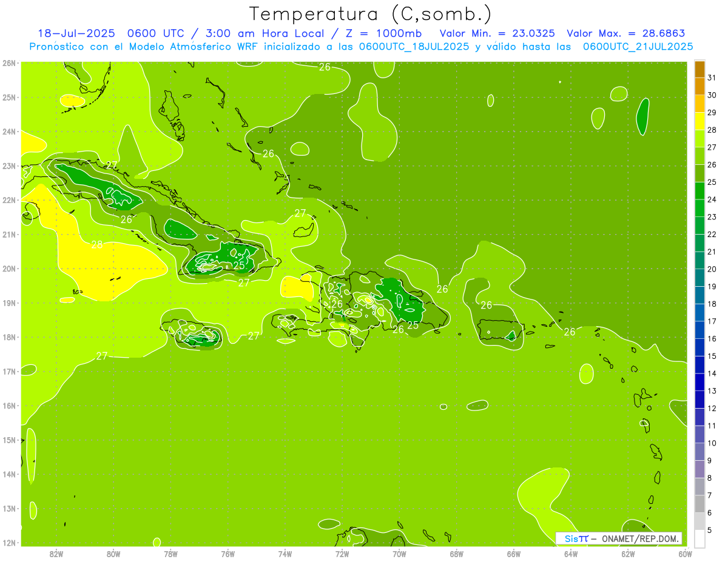Screen dimensions: 728x562
Task: Pick the green swatch between 23 and 24
Action: click(x=699, y=208)
